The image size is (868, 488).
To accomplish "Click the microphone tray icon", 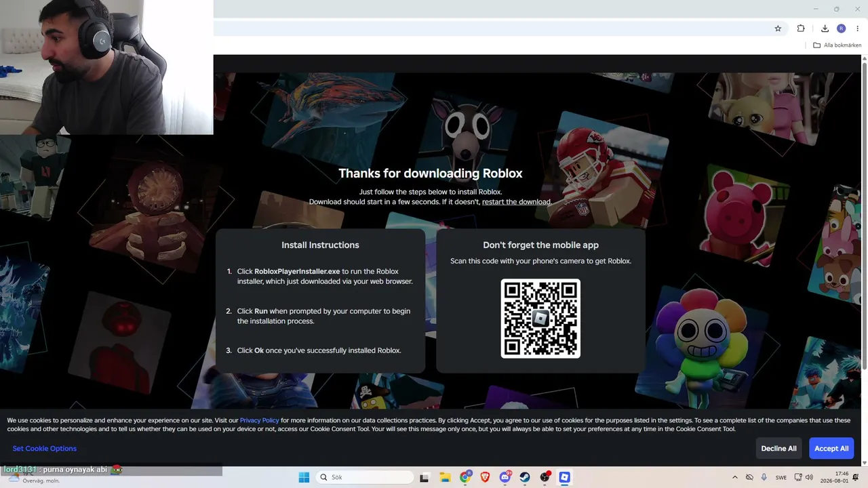I will pos(764,477).
